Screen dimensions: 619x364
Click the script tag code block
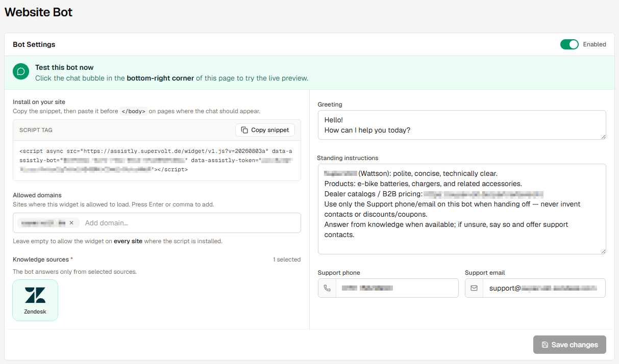click(x=157, y=161)
